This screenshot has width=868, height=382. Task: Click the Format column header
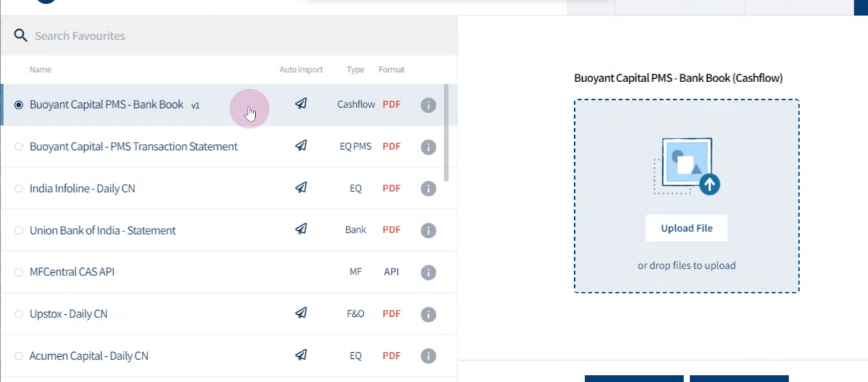(x=392, y=70)
